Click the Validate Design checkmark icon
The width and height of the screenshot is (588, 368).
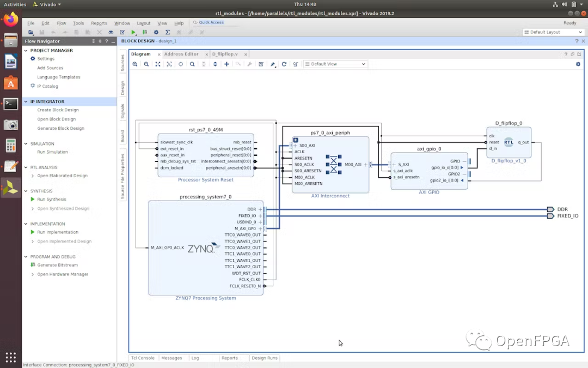[x=261, y=64]
